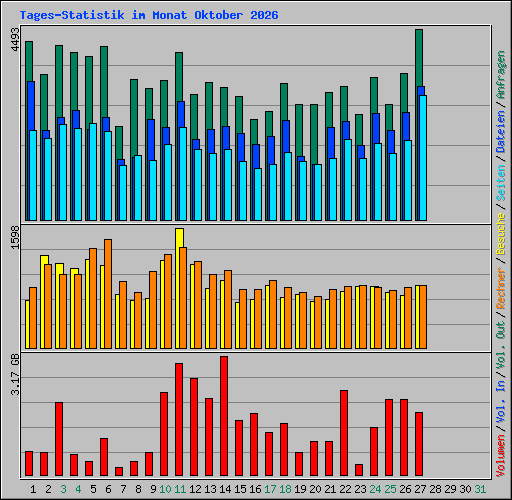Click the '4493' axis maximum label
The width and height of the screenshot is (512, 500).
point(16,39)
